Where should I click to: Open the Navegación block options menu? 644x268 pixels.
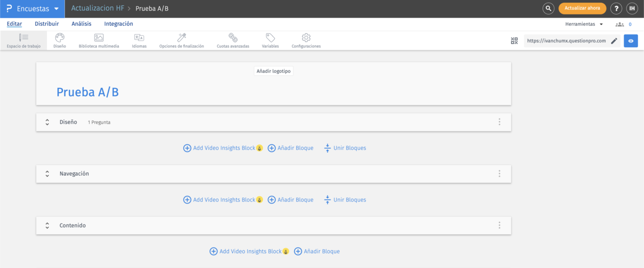(499, 174)
